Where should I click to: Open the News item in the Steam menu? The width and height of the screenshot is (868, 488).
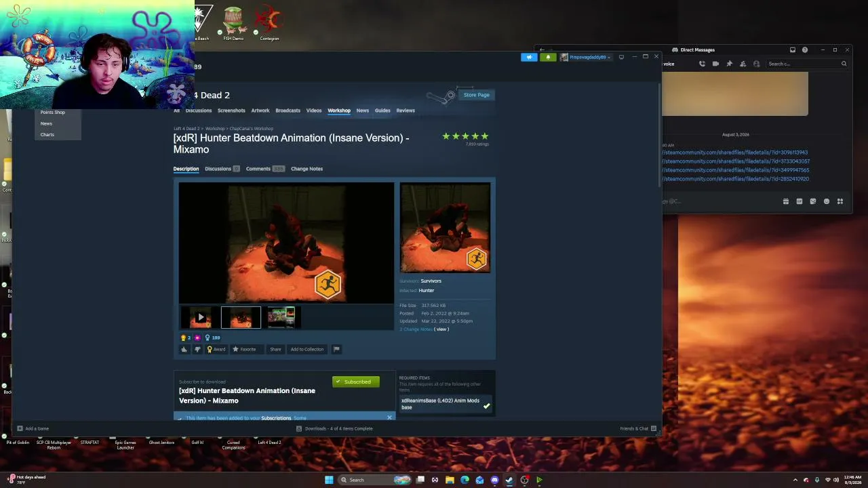tap(46, 123)
